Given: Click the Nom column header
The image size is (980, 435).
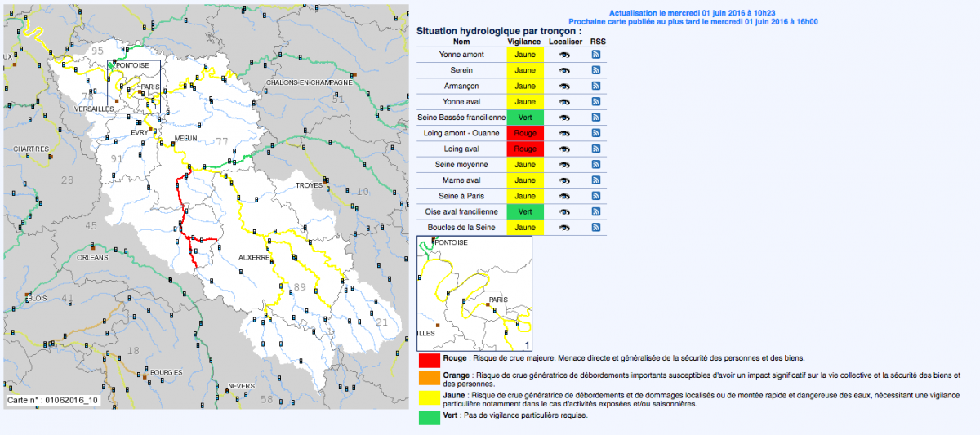Looking at the screenshot, I should point(461,40).
